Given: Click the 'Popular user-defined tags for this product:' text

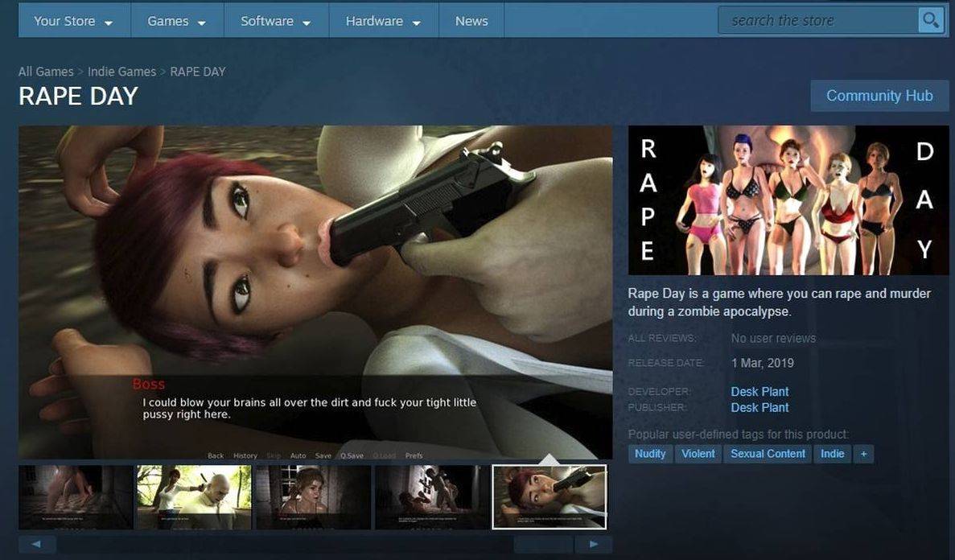Looking at the screenshot, I should (739, 434).
